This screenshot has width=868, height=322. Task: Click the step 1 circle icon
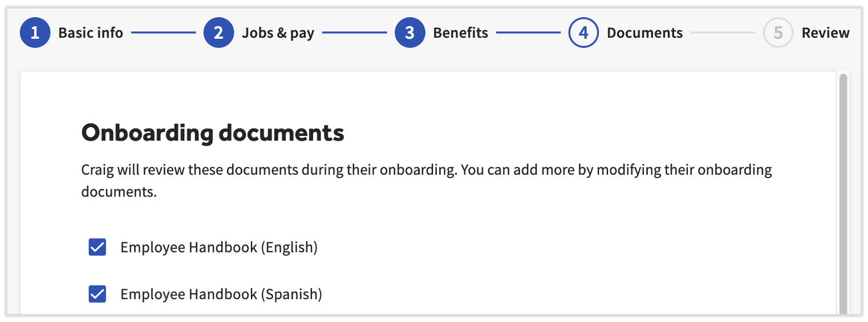point(35,33)
